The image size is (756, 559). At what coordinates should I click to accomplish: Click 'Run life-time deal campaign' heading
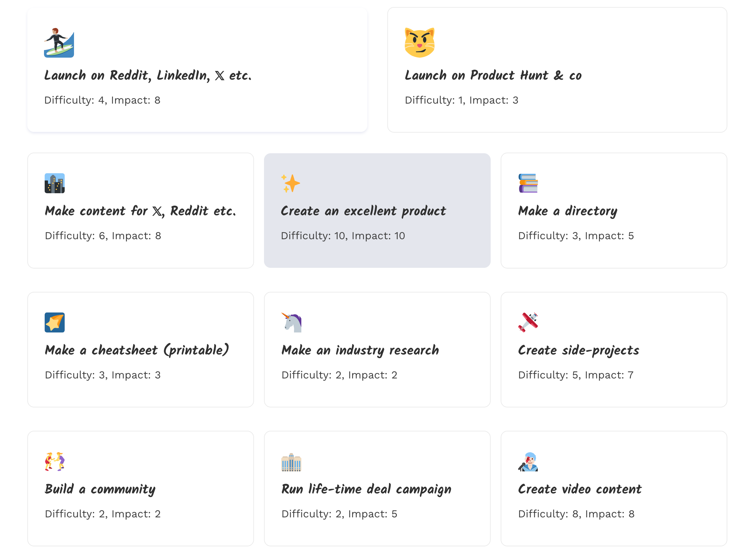pos(366,489)
